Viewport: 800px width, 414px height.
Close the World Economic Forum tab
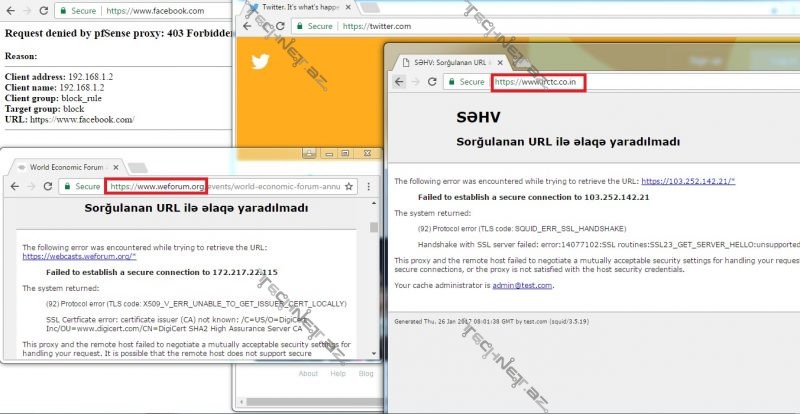[x=116, y=167]
